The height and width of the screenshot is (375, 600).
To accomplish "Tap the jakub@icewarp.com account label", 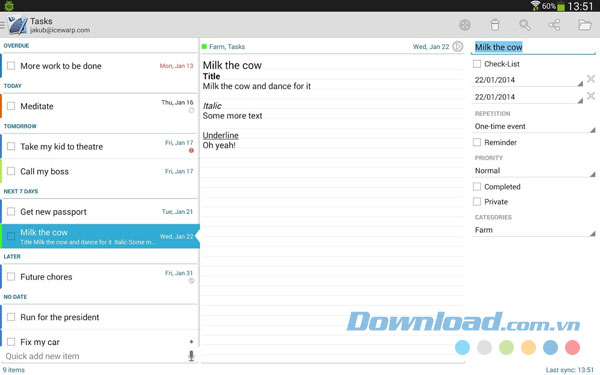I will (x=60, y=30).
